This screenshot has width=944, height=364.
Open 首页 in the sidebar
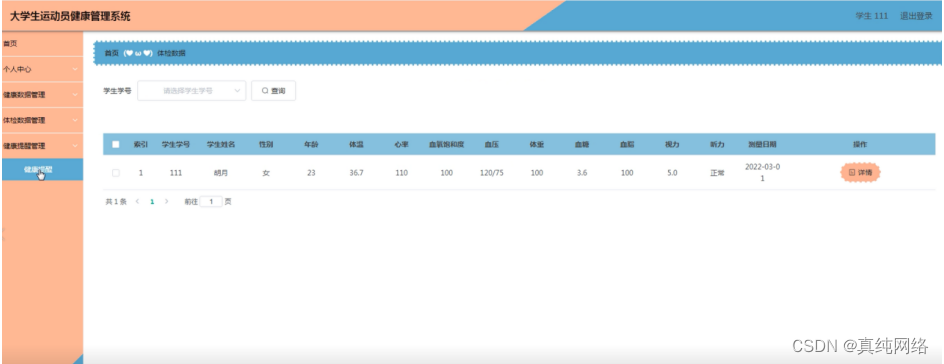click(x=10, y=43)
